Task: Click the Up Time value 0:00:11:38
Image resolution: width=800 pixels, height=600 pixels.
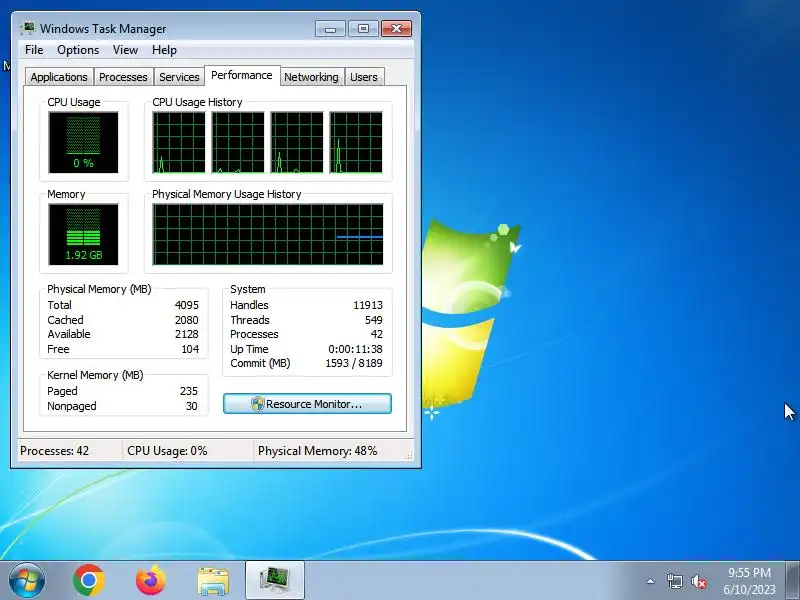Action: click(355, 349)
